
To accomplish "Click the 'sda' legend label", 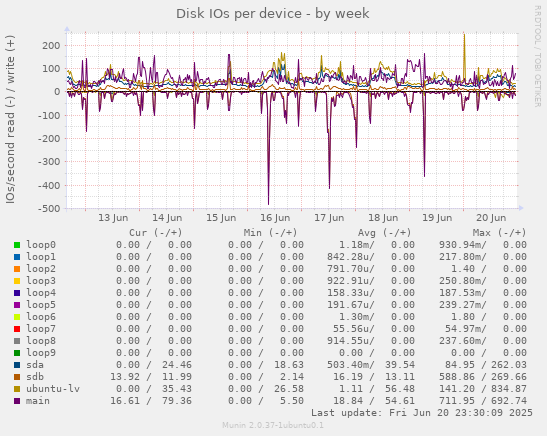I will pos(35,365).
